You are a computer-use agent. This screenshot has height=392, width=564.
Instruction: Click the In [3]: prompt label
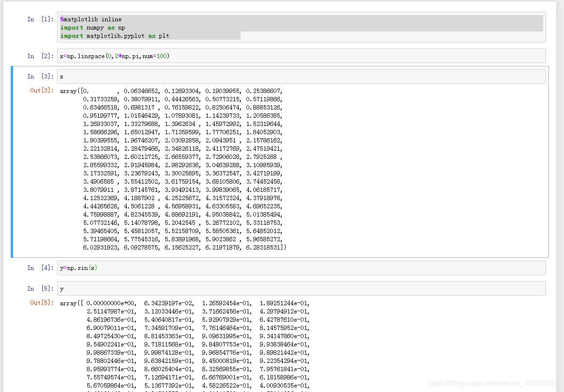[x=40, y=77]
